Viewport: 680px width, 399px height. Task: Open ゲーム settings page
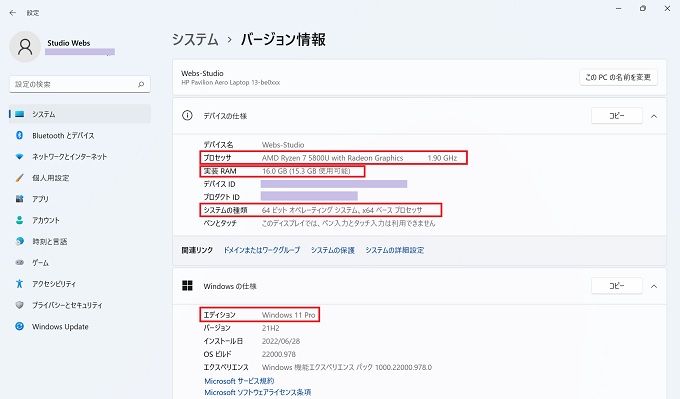pos(80,262)
